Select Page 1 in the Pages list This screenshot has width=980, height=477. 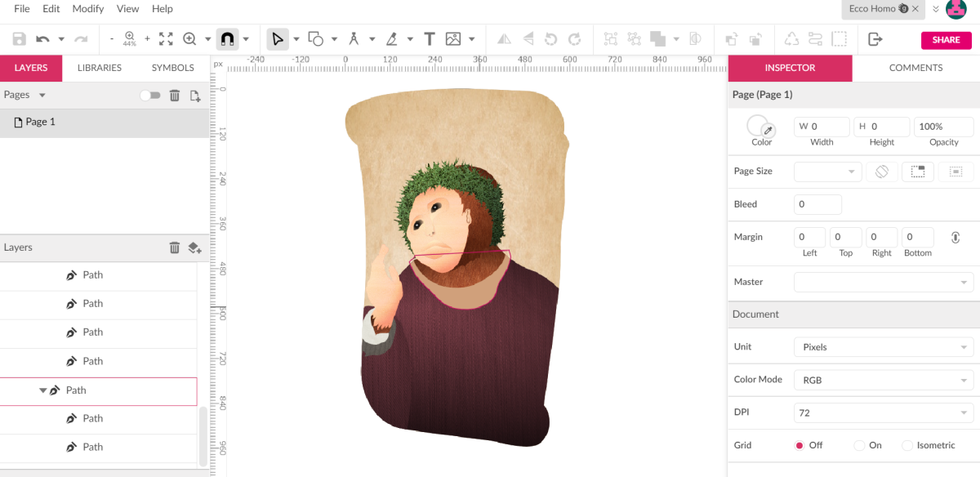coord(105,123)
